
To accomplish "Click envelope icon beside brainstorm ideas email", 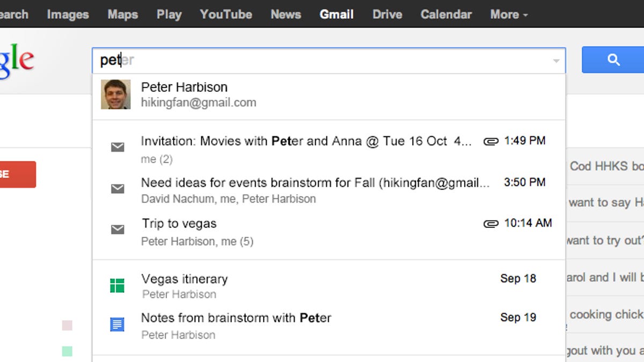I will coord(118,188).
